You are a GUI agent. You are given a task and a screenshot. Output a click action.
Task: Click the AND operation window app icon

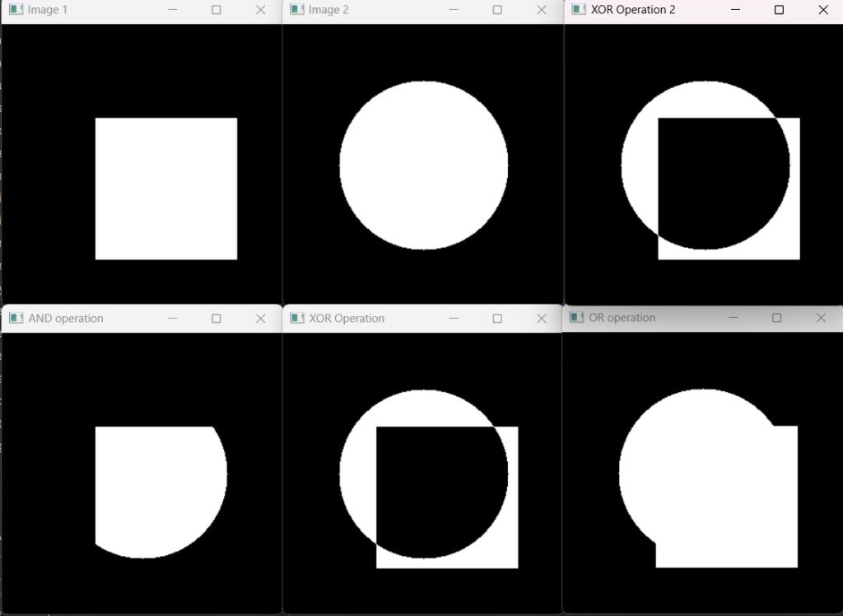[x=16, y=318]
